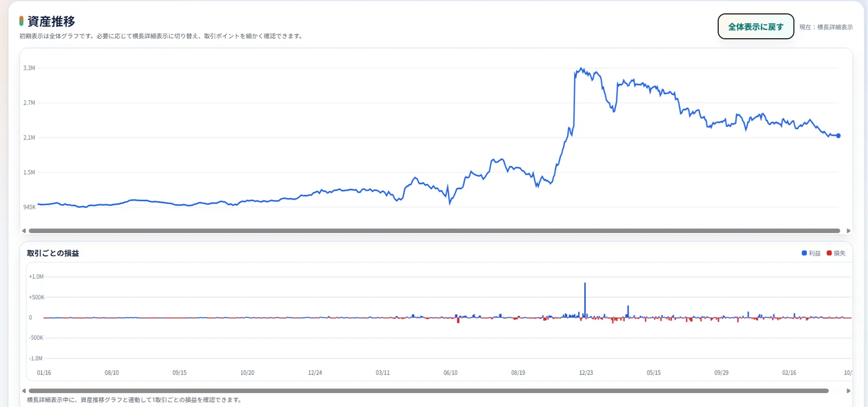Click left scroll arrow of asset chart

point(24,231)
